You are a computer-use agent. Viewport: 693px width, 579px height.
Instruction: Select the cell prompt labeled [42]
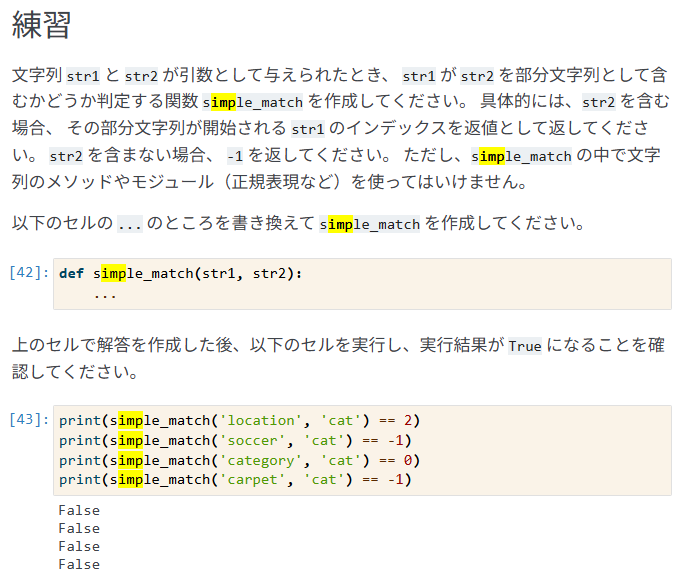click(29, 273)
